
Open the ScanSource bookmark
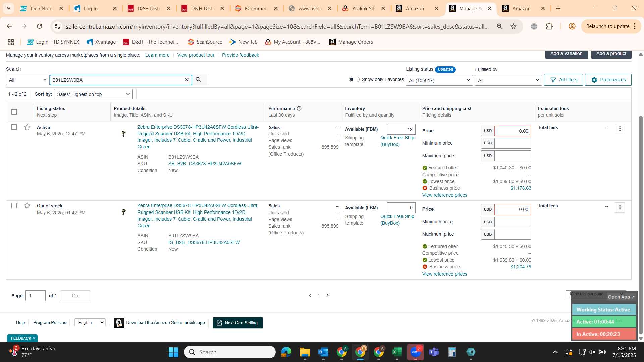(x=205, y=42)
